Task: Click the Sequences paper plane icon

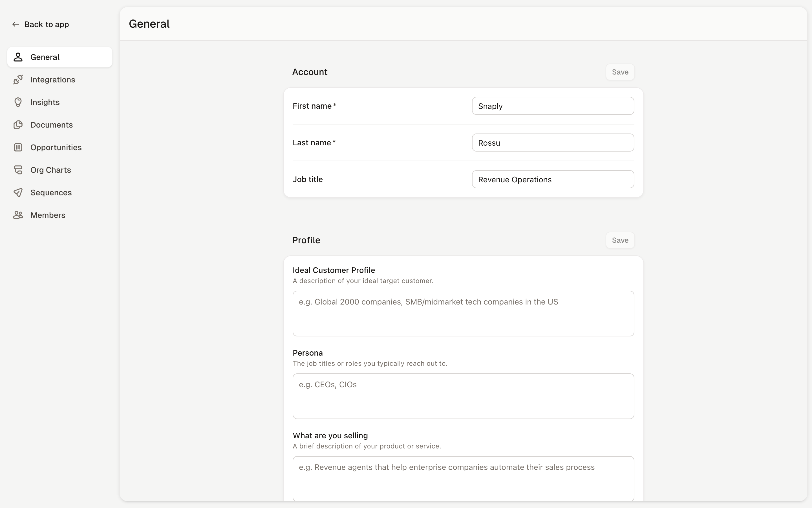Action: click(x=18, y=192)
